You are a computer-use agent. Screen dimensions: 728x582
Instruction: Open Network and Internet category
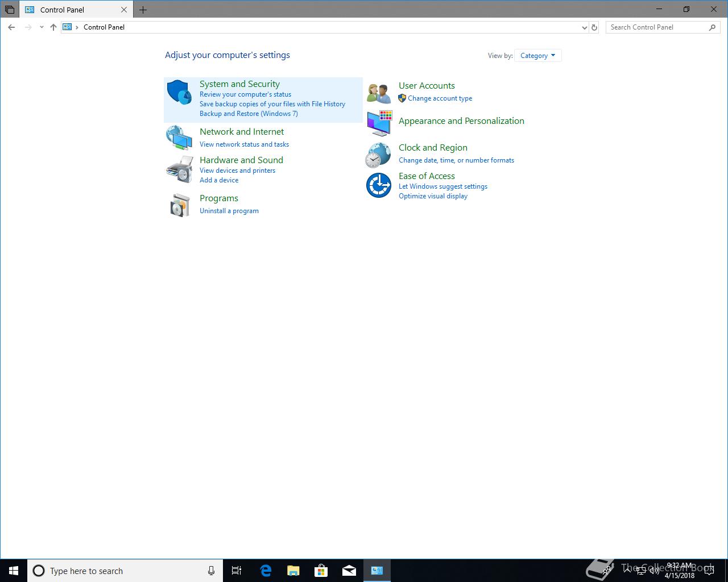click(242, 131)
